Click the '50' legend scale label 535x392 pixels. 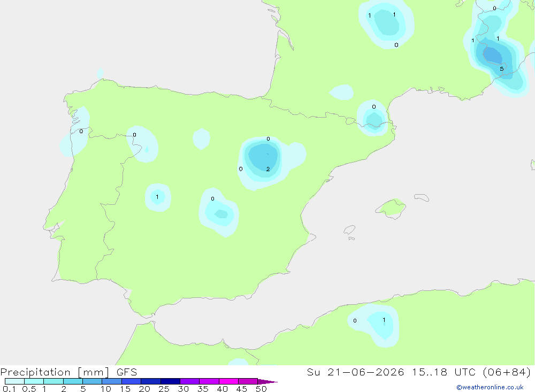(261, 389)
